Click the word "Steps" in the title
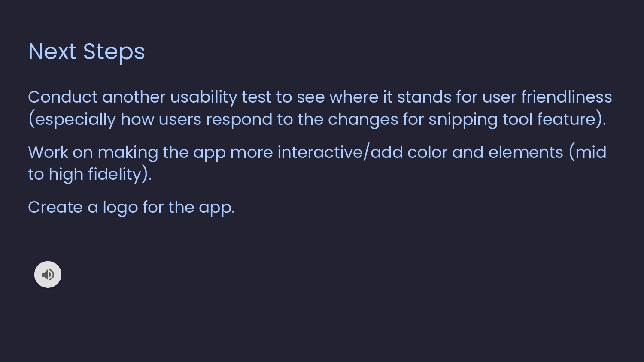This screenshot has height=362, width=644. [x=114, y=52]
